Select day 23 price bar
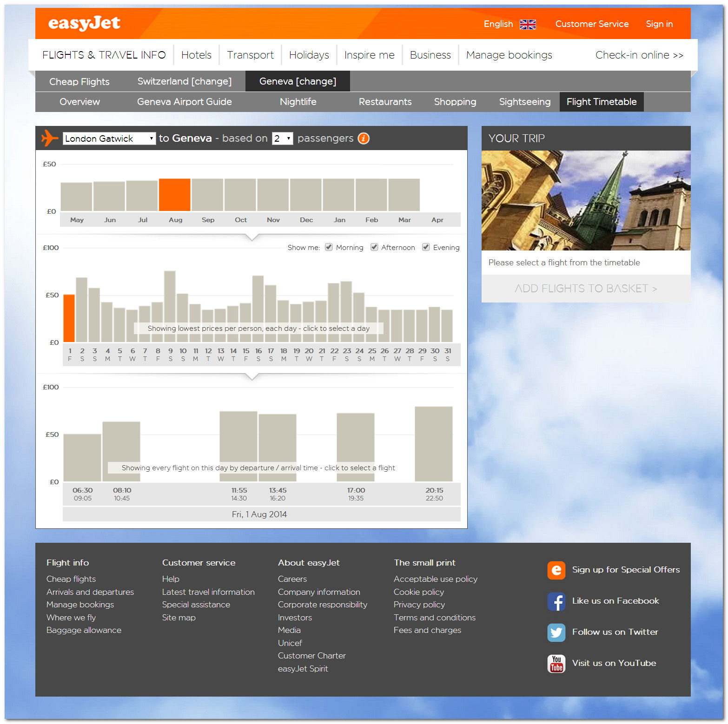Image resolution: width=728 pixels, height=724 pixels. [x=346, y=312]
